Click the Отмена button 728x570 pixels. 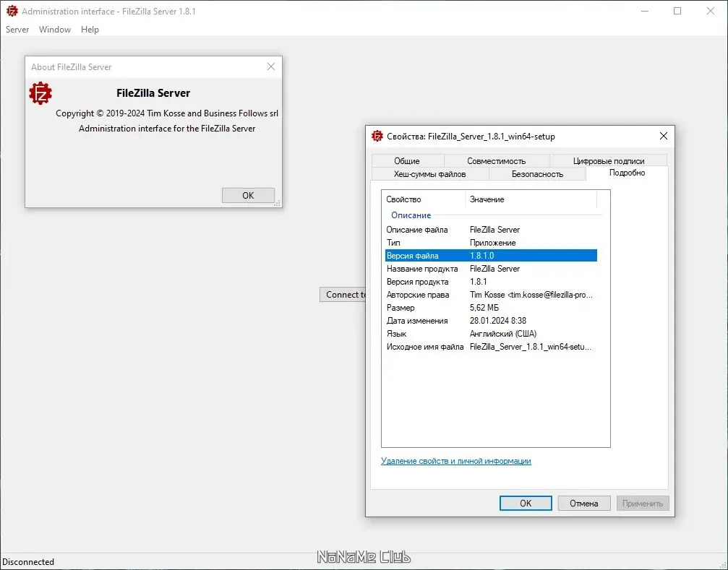click(x=584, y=504)
